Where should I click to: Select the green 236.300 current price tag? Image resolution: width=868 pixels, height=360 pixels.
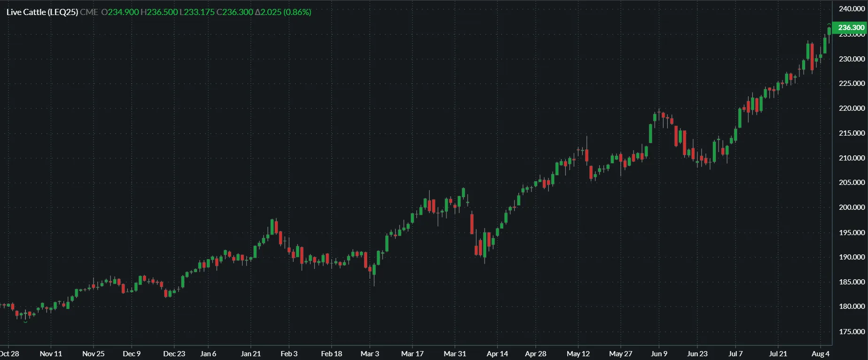[850, 28]
